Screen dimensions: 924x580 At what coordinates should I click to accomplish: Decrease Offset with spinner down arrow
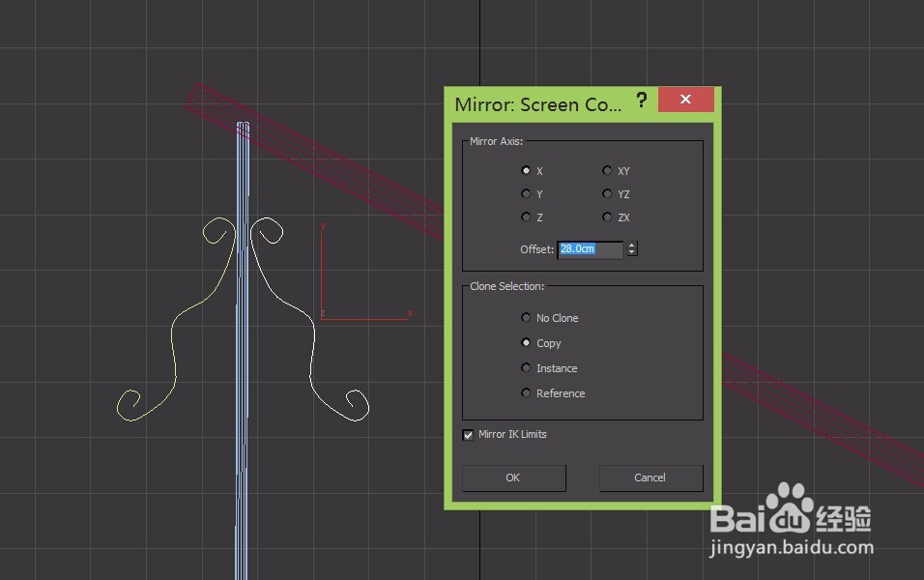632,252
